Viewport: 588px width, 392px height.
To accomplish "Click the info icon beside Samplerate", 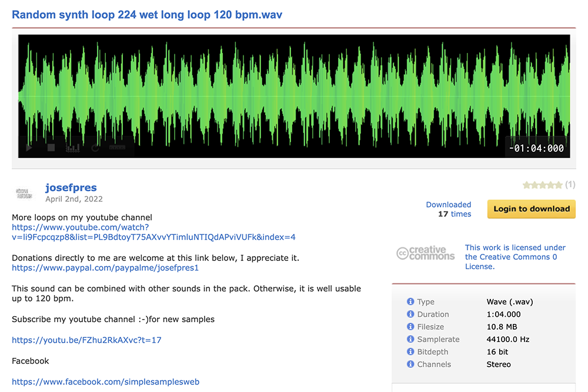I will click(x=410, y=339).
